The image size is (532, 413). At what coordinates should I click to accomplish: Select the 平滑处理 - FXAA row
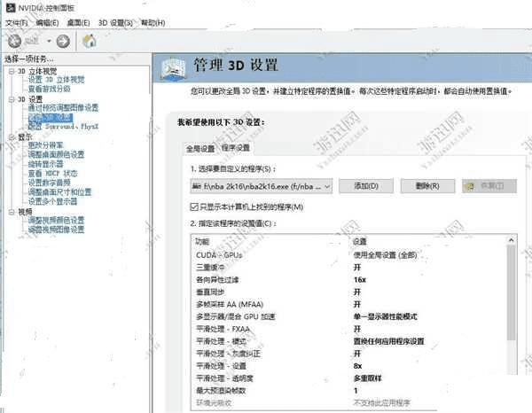tap(348, 329)
